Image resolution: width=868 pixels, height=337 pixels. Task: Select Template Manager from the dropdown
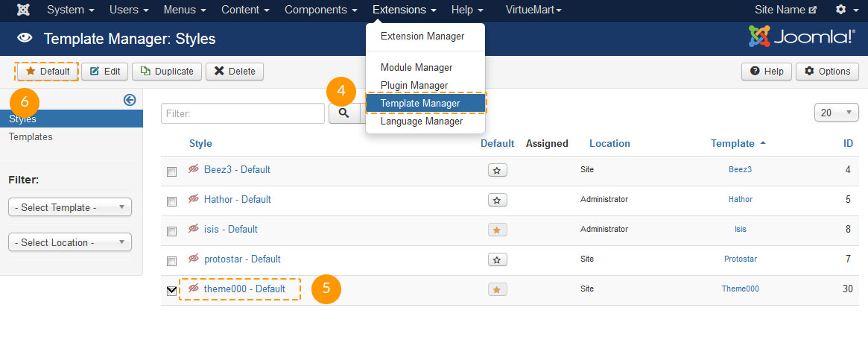425,103
